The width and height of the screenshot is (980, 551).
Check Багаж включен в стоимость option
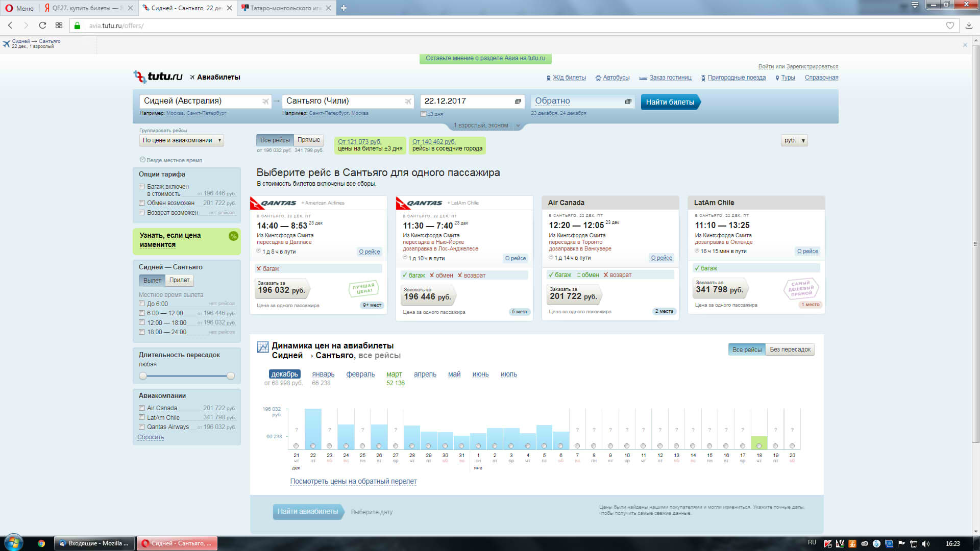[142, 187]
